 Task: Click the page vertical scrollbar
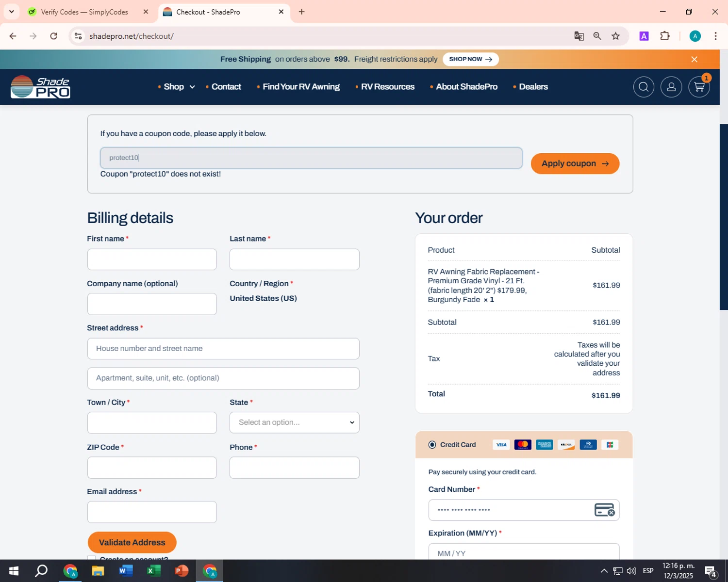pos(724,217)
